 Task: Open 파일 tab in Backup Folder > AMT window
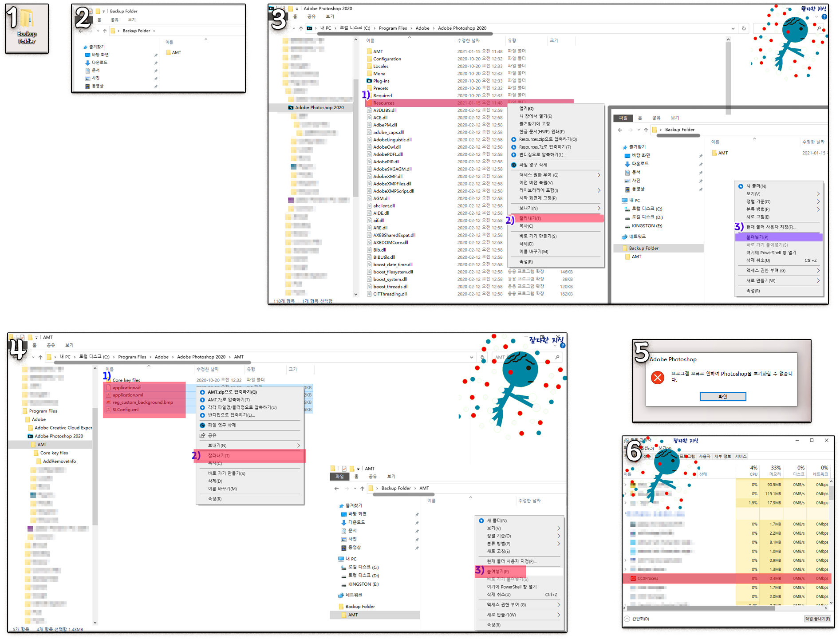339,477
